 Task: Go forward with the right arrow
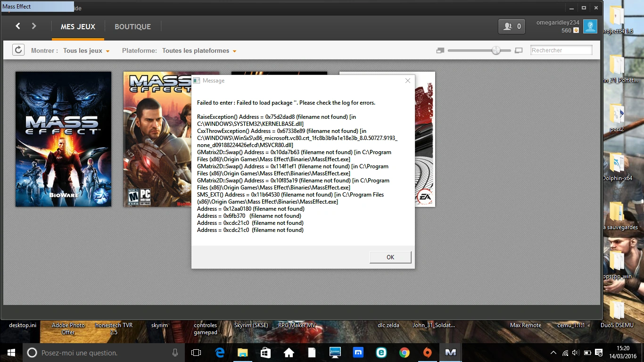coord(34,26)
